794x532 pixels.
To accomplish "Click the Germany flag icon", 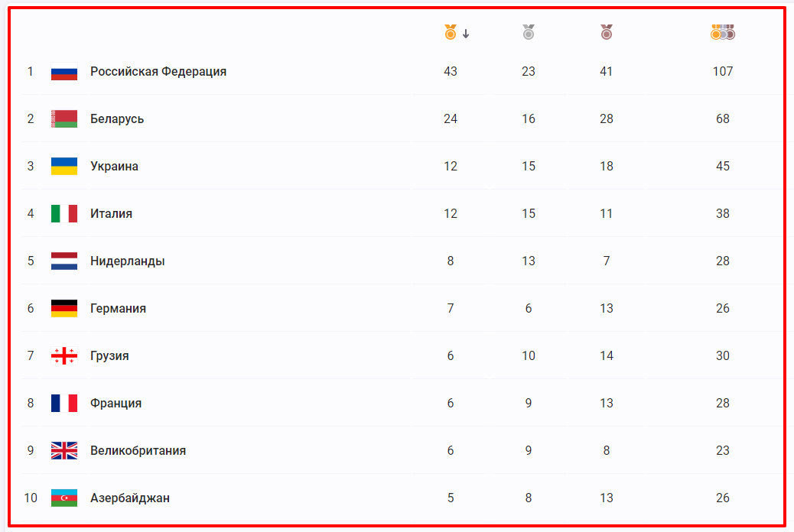I will [64, 309].
